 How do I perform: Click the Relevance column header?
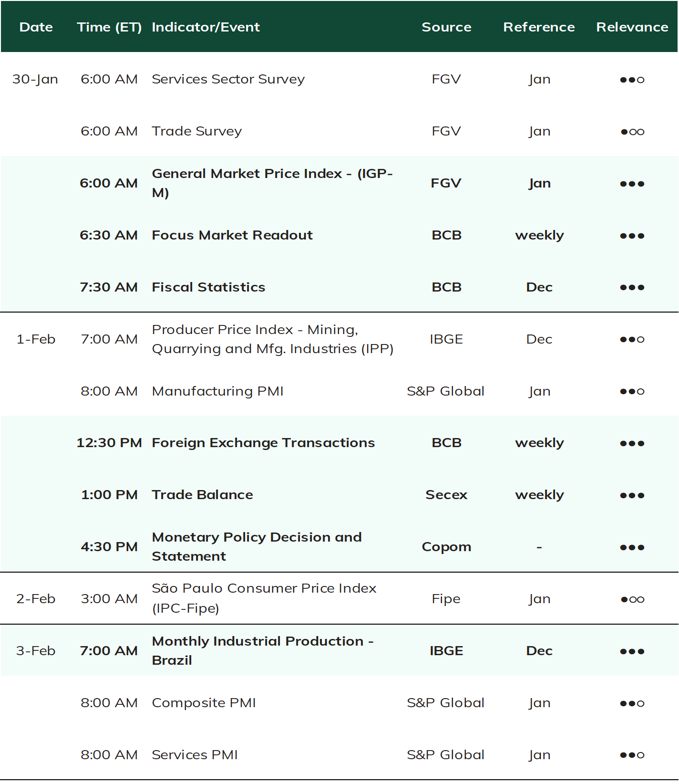tap(632, 27)
